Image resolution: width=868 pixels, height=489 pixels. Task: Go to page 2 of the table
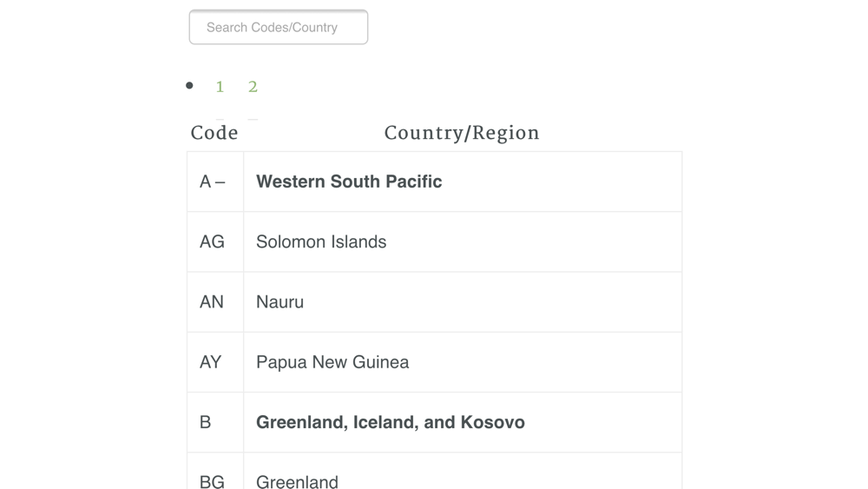pos(253,87)
